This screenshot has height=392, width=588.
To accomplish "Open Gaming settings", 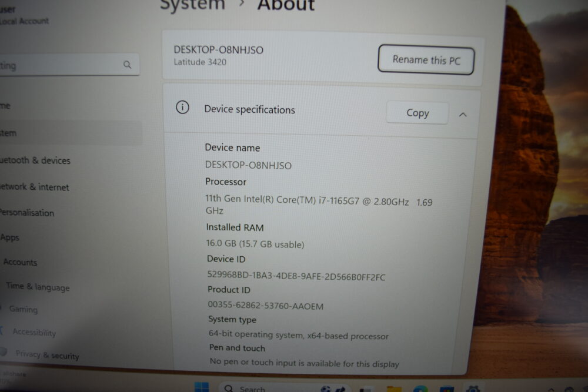I will 24,309.
